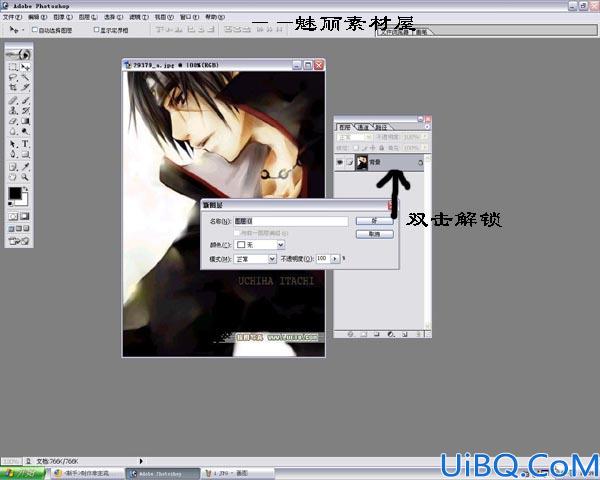The image size is (600, 480).
Task: Select the Dodge tool
Action: [25, 131]
